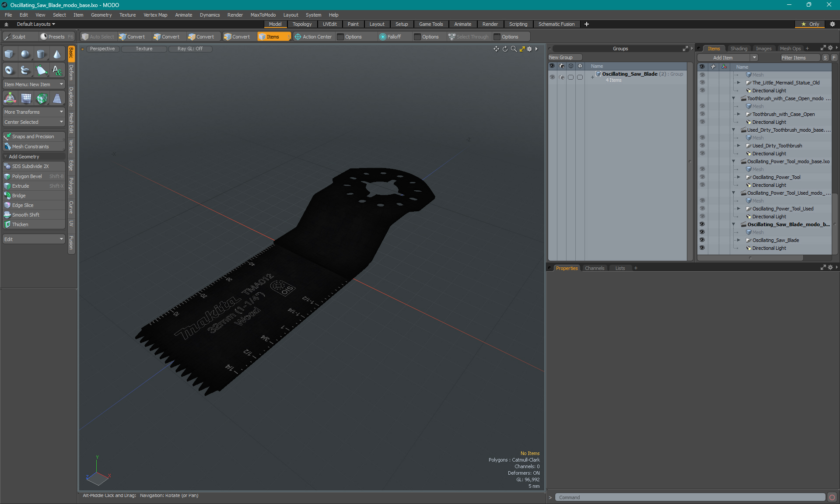Open Snaps and Precision panel
Screen dimensions: 840x504
point(34,136)
